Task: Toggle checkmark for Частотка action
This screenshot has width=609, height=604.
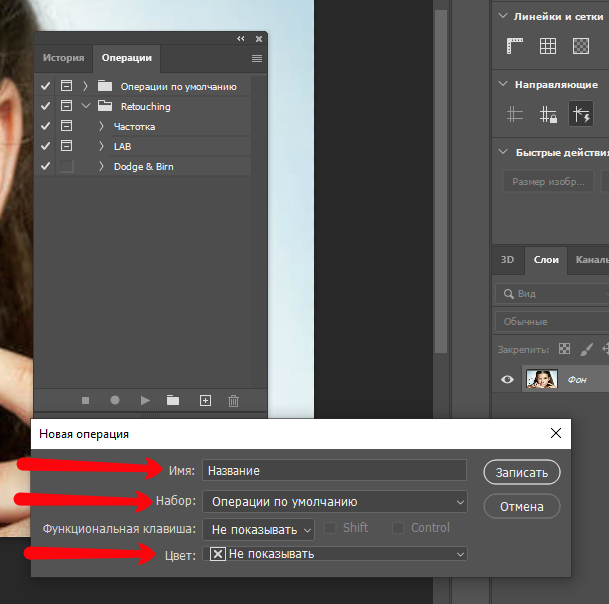Action: pos(45,126)
